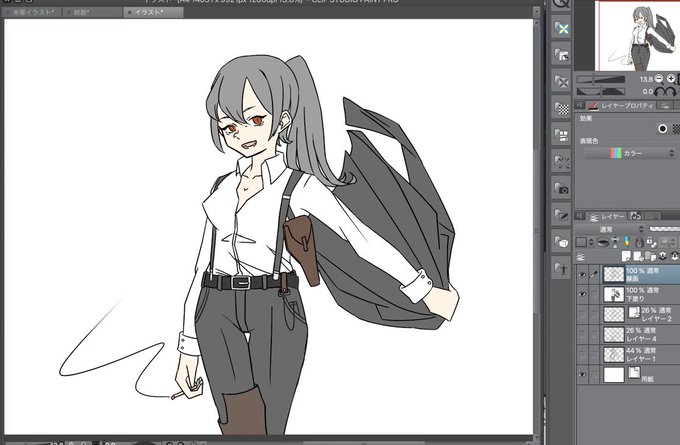Select レイヤー 4 layer row
This screenshot has height=445, width=680.
(x=628, y=334)
